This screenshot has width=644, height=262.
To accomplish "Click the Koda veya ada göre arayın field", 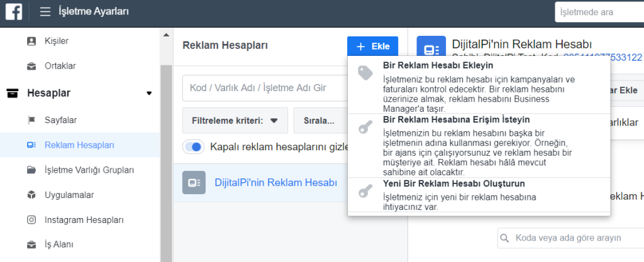I will point(571,237).
